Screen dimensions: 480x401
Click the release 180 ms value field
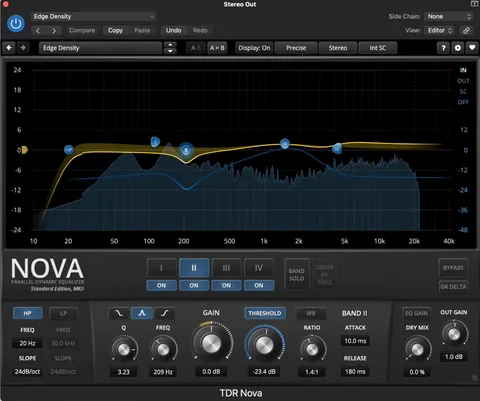[355, 371]
